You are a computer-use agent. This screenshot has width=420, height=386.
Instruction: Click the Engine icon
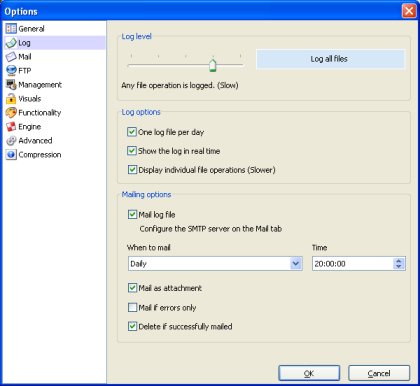click(x=11, y=127)
